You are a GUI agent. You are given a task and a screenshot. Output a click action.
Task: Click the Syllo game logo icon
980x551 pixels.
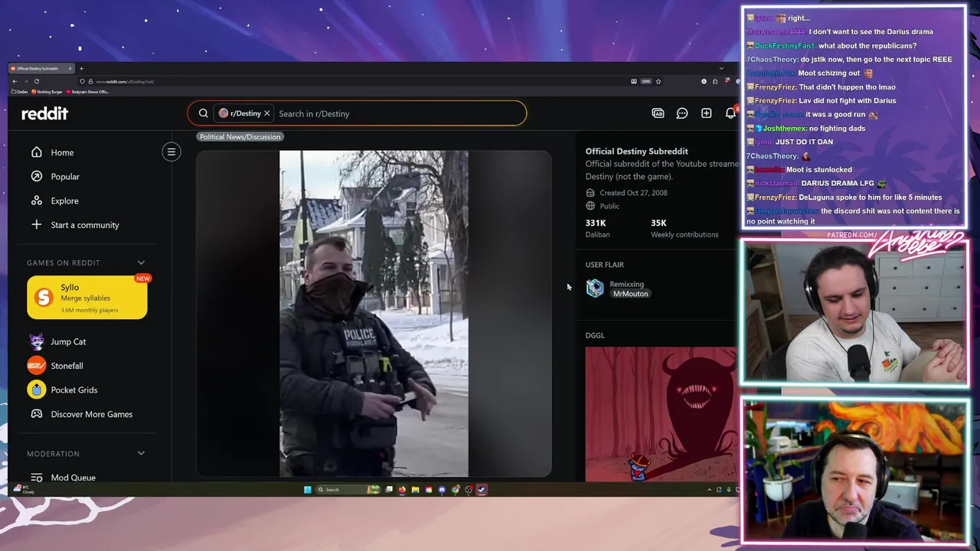44,297
